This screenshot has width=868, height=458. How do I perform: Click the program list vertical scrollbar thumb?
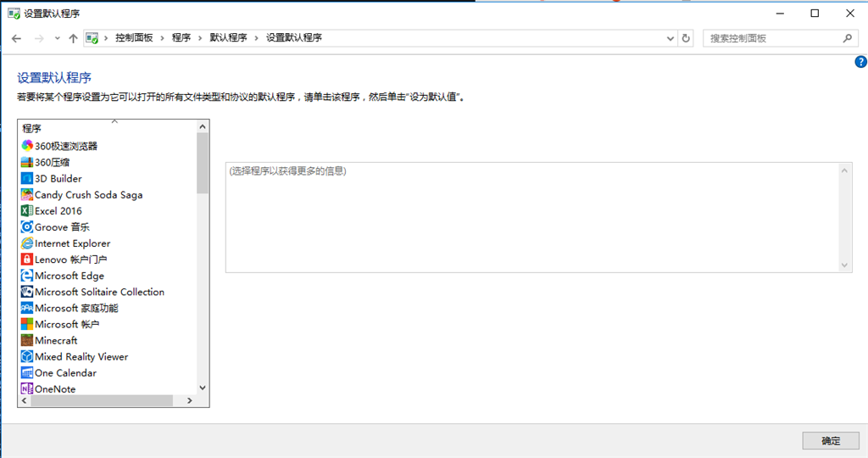[203, 164]
